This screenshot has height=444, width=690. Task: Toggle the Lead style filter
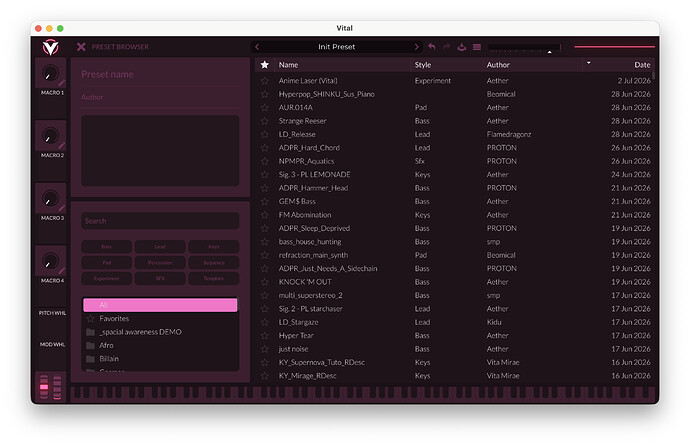[x=160, y=247]
